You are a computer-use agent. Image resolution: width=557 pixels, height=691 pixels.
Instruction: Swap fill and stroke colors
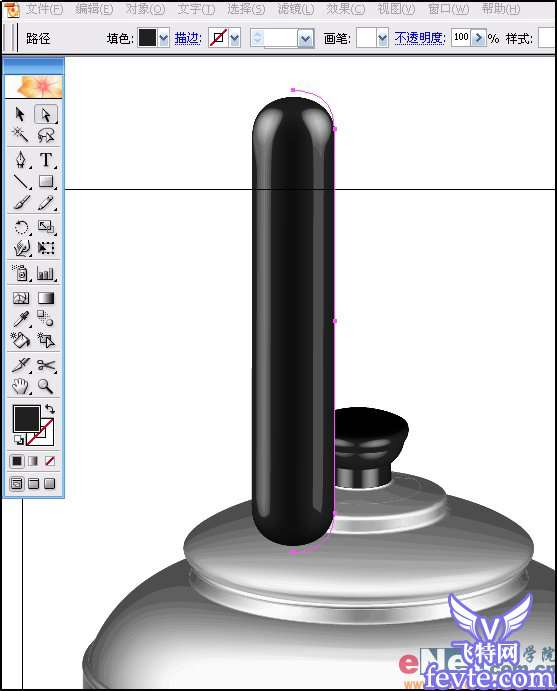pyautogui.click(x=50, y=408)
